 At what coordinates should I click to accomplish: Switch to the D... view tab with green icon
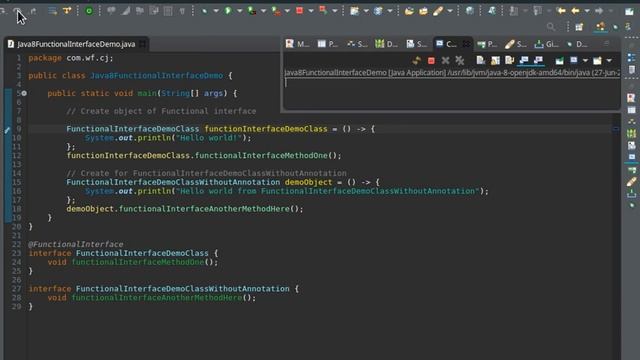386,44
